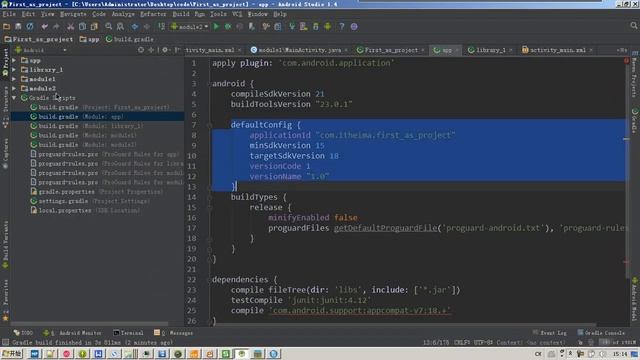This screenshot has width=640, height=360.
Task: Click the Save All toolbar icon
Action: pos(18,27)
